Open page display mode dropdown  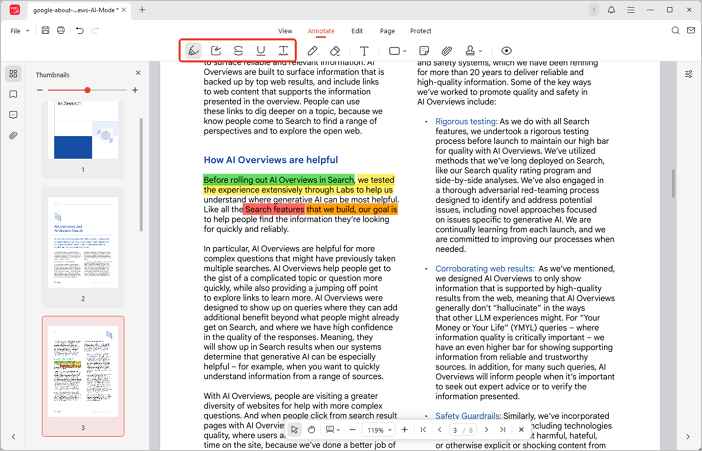[x=333, y=430]
